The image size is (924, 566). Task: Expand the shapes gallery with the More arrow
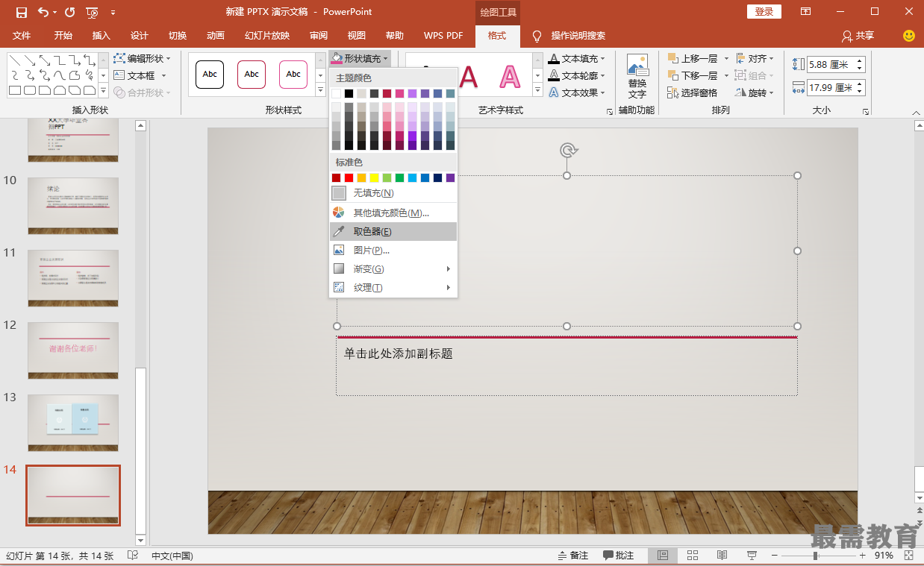103,91
